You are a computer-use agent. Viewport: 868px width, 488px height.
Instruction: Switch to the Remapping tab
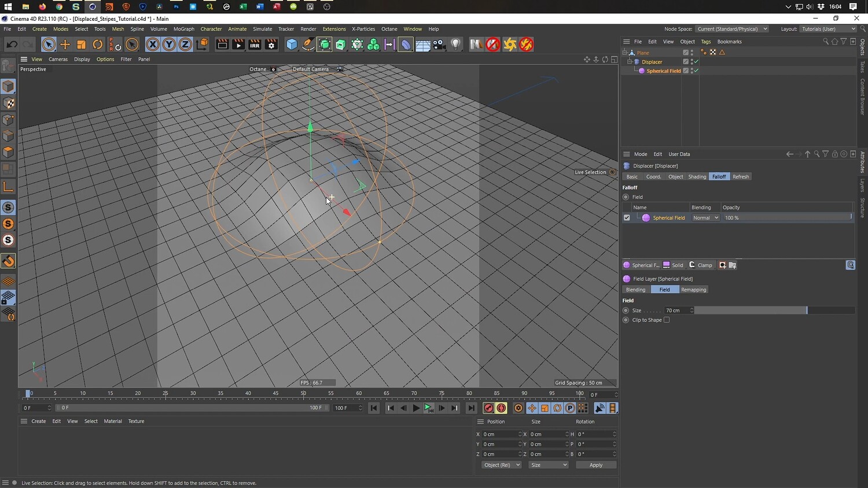tap(693, 290)
